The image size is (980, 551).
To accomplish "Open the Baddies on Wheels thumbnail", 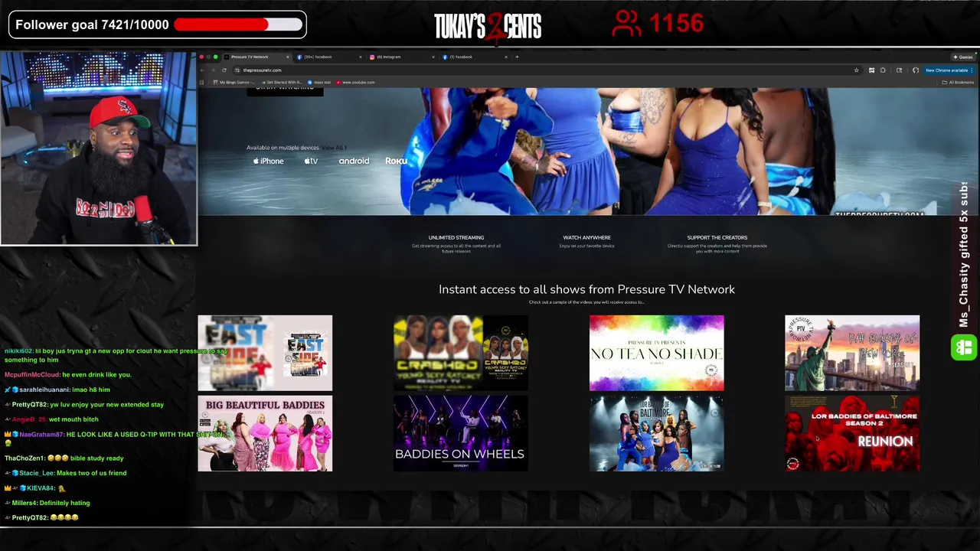I will pos(460,433).
